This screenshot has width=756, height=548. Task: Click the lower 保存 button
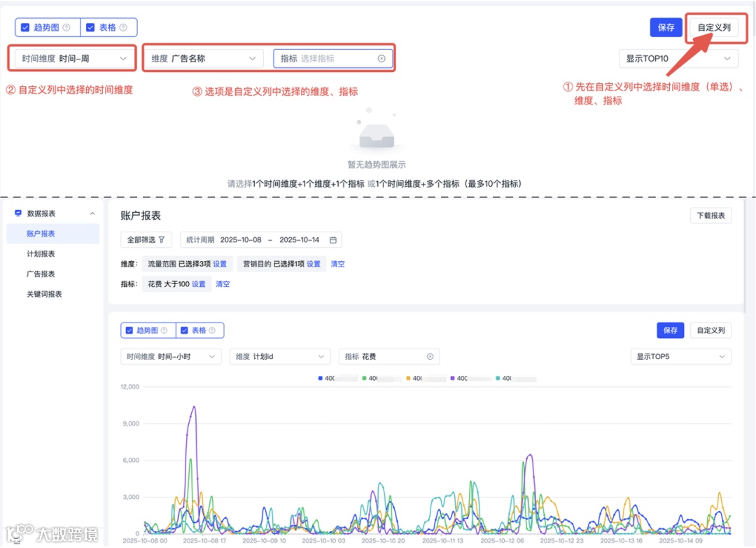point(670,330)
